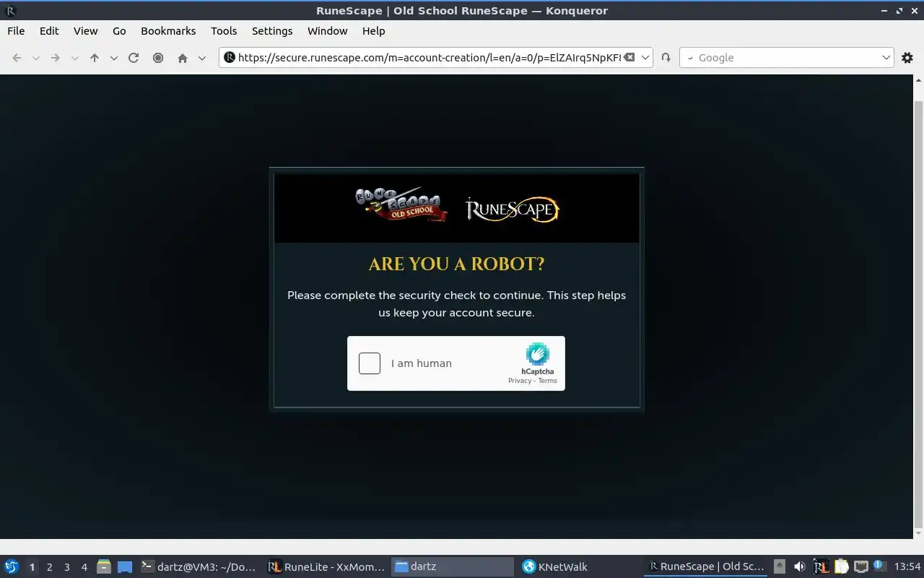Open the blue desktop launcher icon
The image size is (924, 578).
[125, 567]
